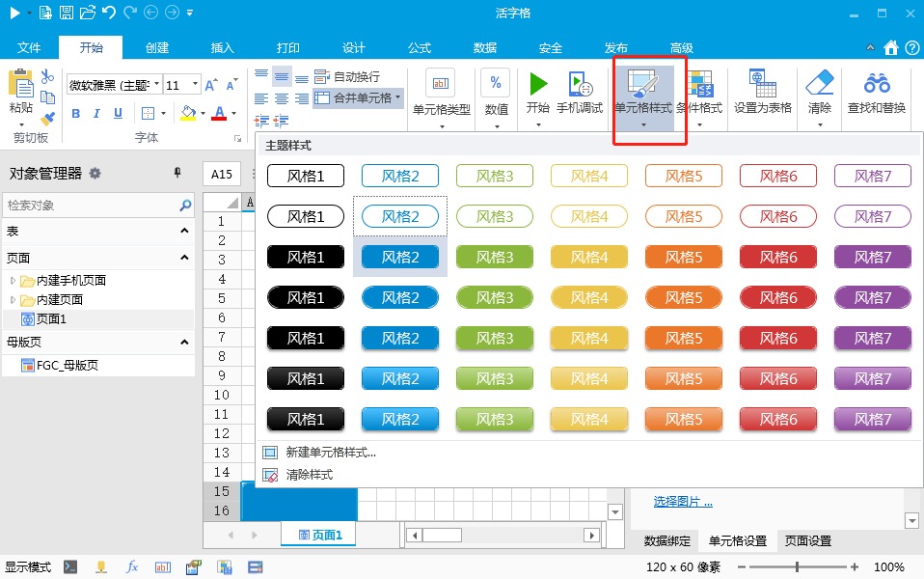The image size is (924, 579).
Task: Toggle middle vertical alignment
Action: pos(282,76)
